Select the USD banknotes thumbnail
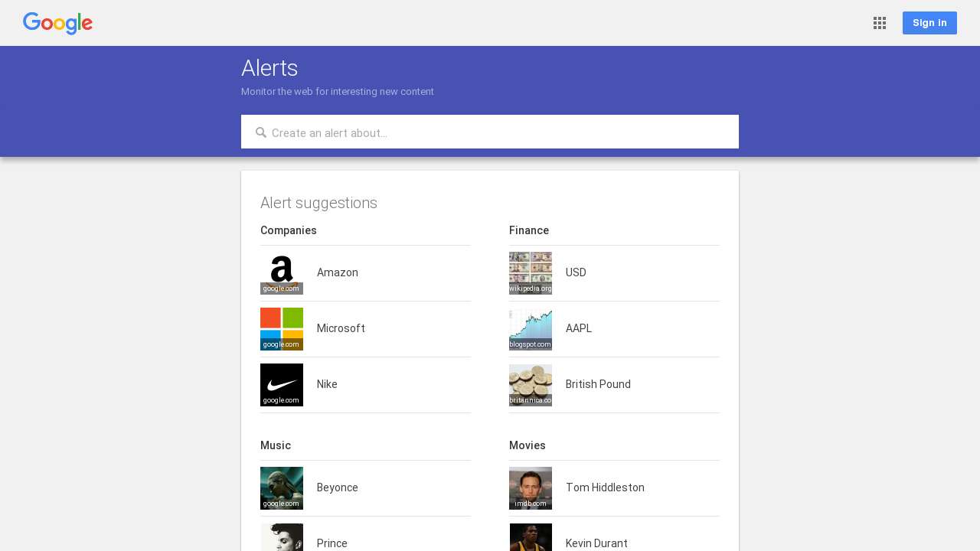The image size is (980, 551). (x=531, y=273)
